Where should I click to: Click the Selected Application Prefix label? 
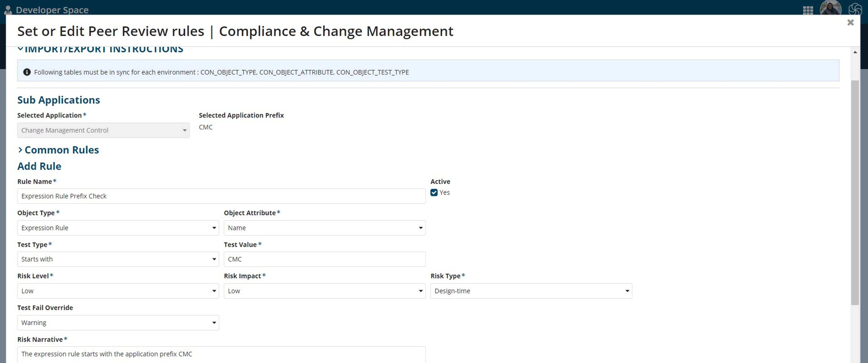tap(241, 115)
